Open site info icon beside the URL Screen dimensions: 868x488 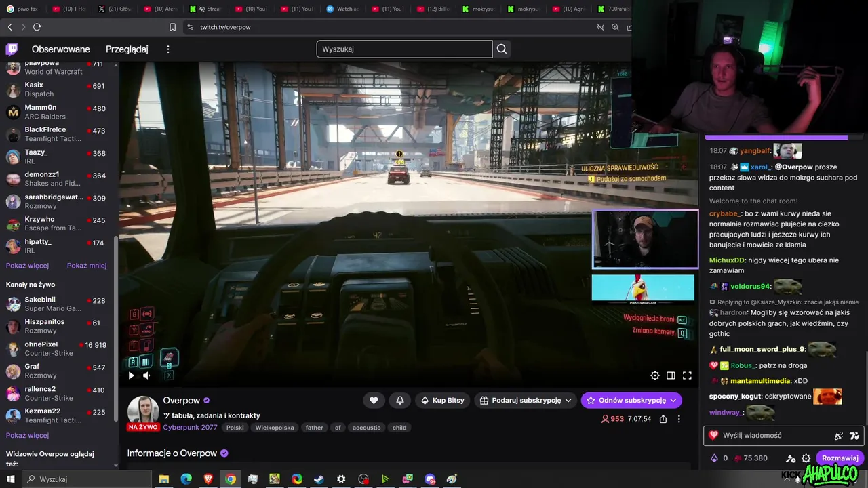tap(190, 27)
